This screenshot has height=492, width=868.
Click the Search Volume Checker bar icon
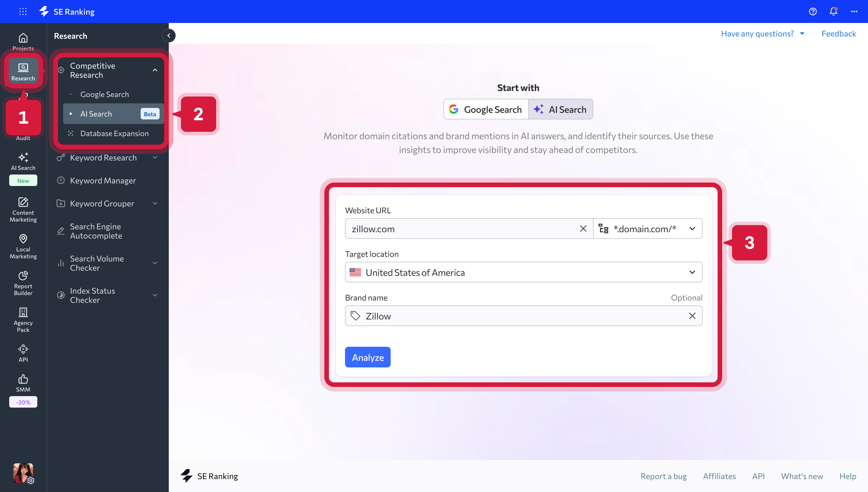click(x=61, y=263)
